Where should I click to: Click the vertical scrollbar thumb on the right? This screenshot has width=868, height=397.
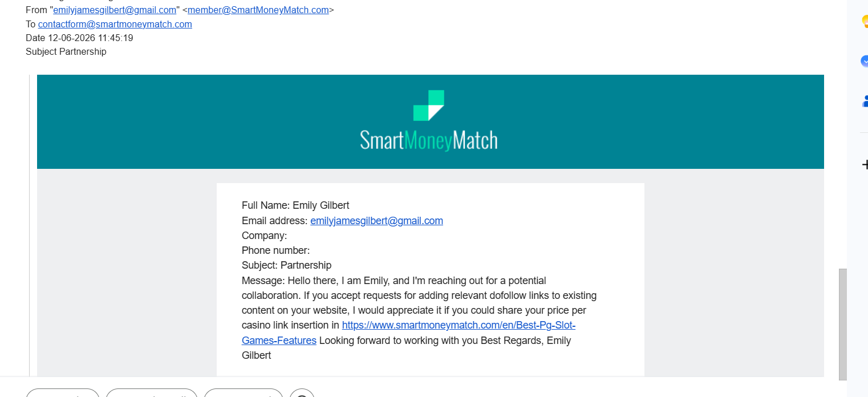(x=842, y=325)
